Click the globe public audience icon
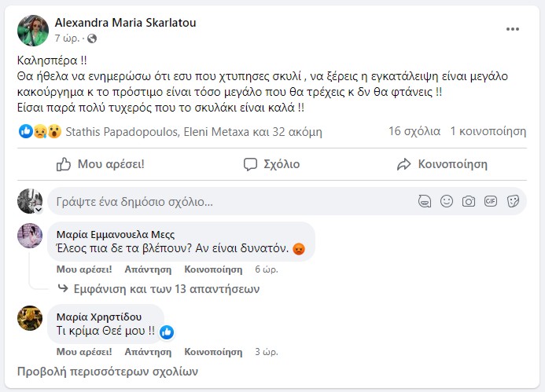545x392 pixels. [x=92, y=38]
